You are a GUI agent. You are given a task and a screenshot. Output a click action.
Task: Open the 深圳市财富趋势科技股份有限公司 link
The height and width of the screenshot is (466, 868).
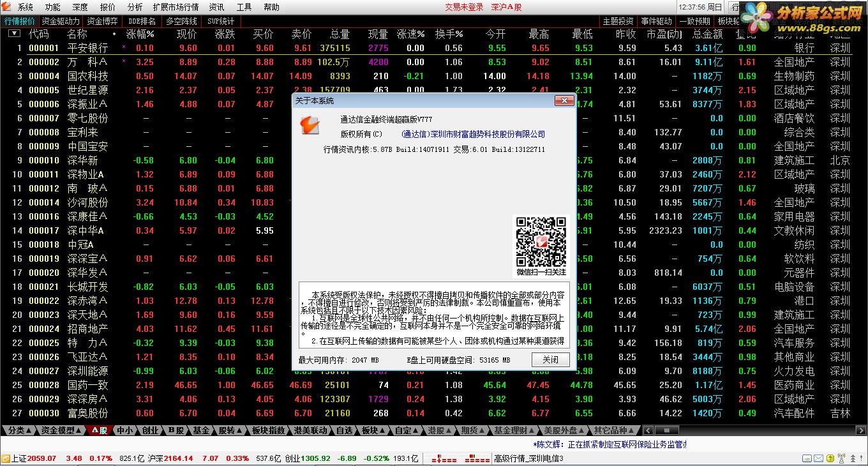pyautogui.click(x=474, y=134)
